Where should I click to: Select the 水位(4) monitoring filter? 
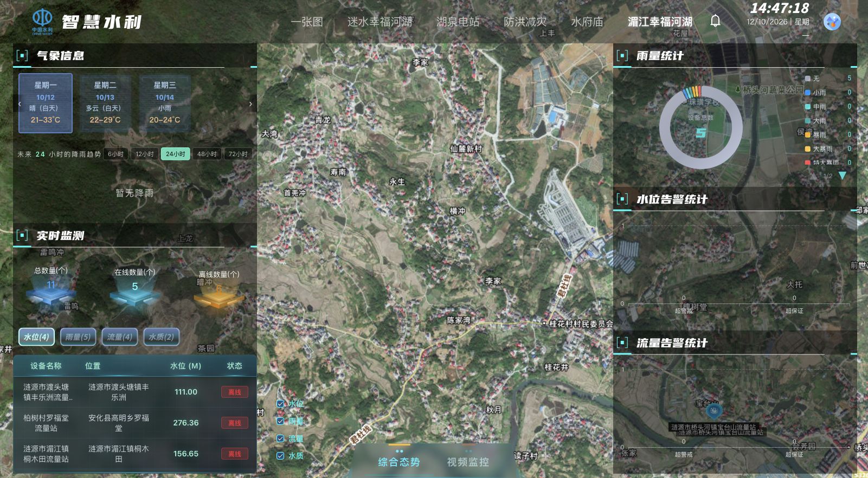(36, 337)
